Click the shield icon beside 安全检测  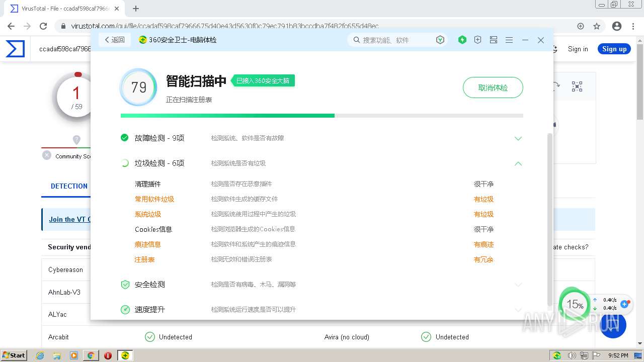point(125,285)
